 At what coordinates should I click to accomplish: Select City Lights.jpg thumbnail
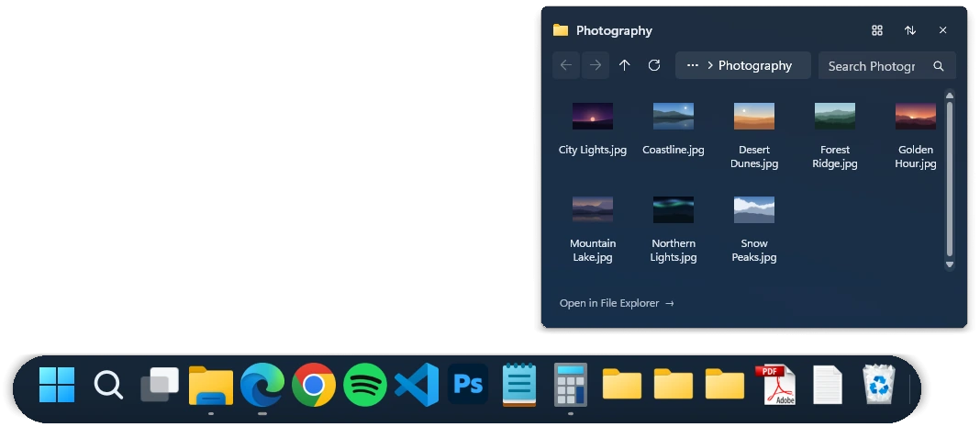point(593,117)
